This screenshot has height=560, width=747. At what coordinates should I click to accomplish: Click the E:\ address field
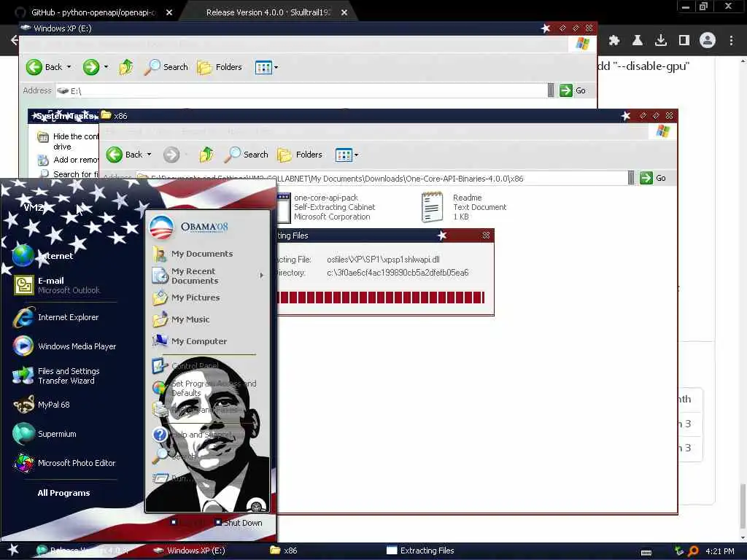[x=301, y=90]
